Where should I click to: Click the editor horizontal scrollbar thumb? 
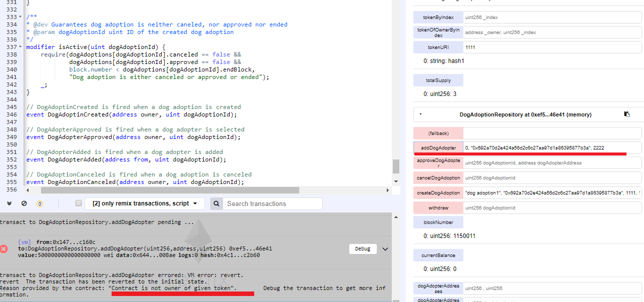pyautogui.click(x=170, y=190)
